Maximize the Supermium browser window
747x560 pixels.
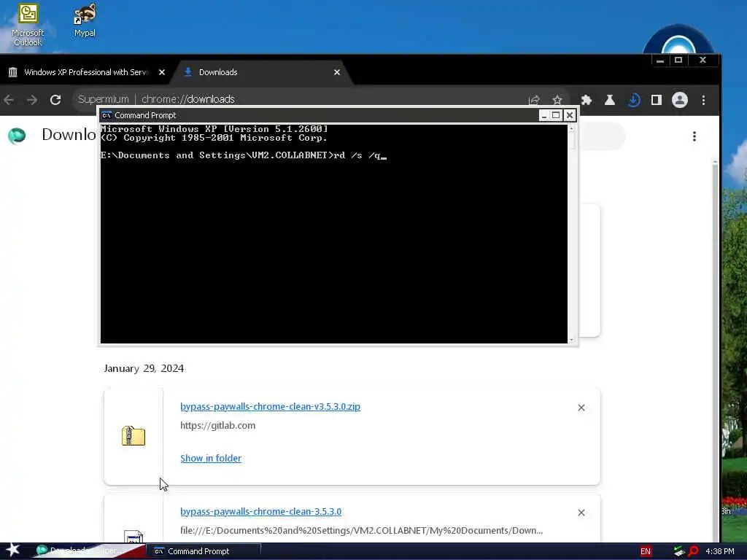click(678, 60)
